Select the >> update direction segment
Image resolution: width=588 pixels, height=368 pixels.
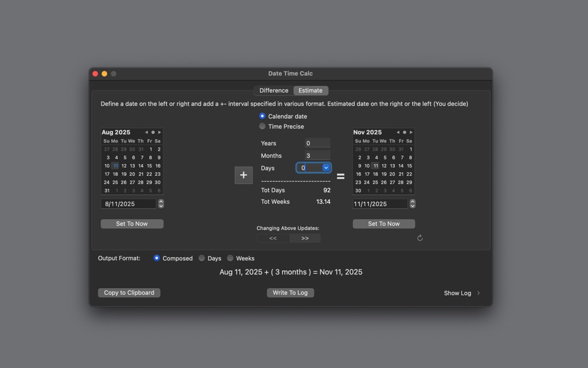[x=305, y=238]
